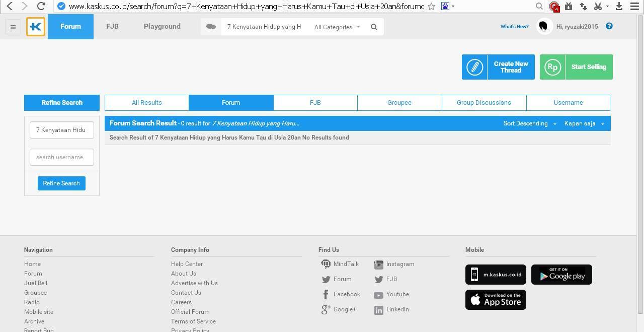Focus the header search query field
The image size is (644, 332).
[x=264, y=27]
